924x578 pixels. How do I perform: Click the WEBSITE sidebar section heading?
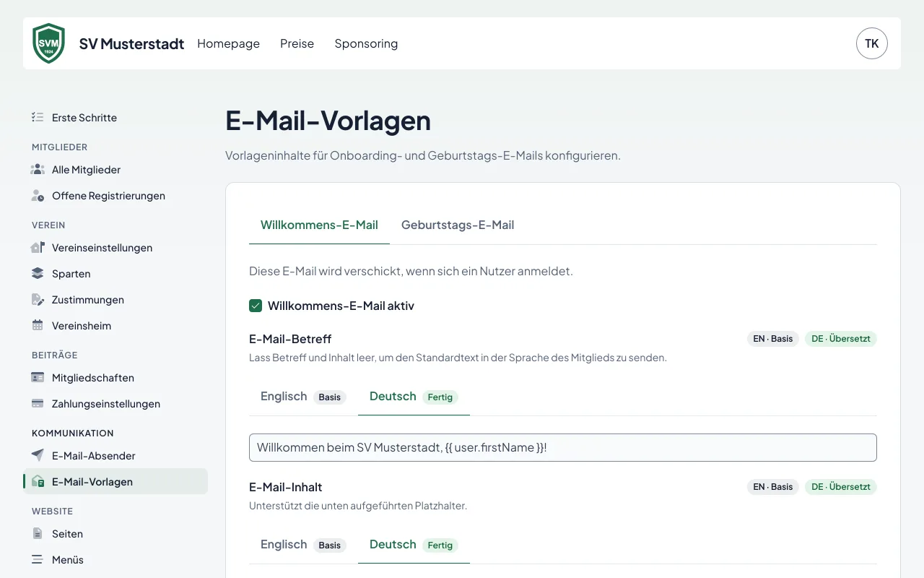(x=53, y=512)
